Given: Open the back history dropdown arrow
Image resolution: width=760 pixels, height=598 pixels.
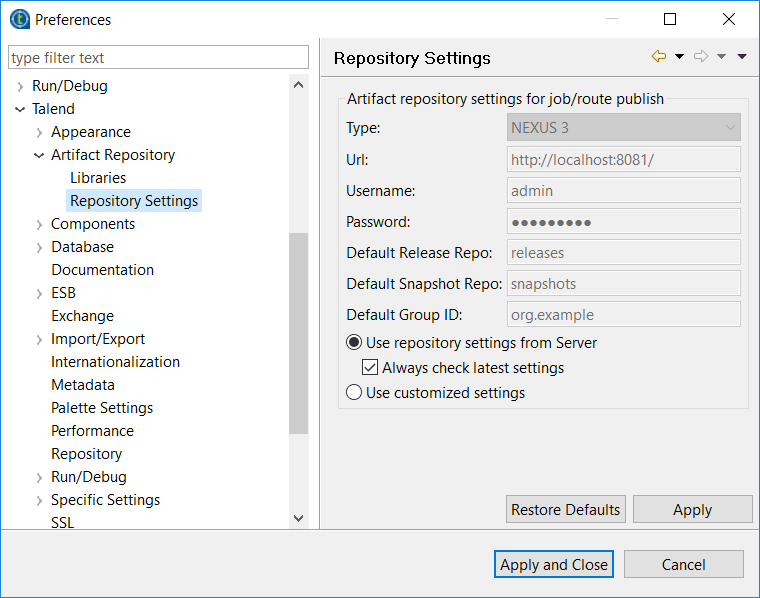Looking at the screenshot, I should click(x=679, y=57).
